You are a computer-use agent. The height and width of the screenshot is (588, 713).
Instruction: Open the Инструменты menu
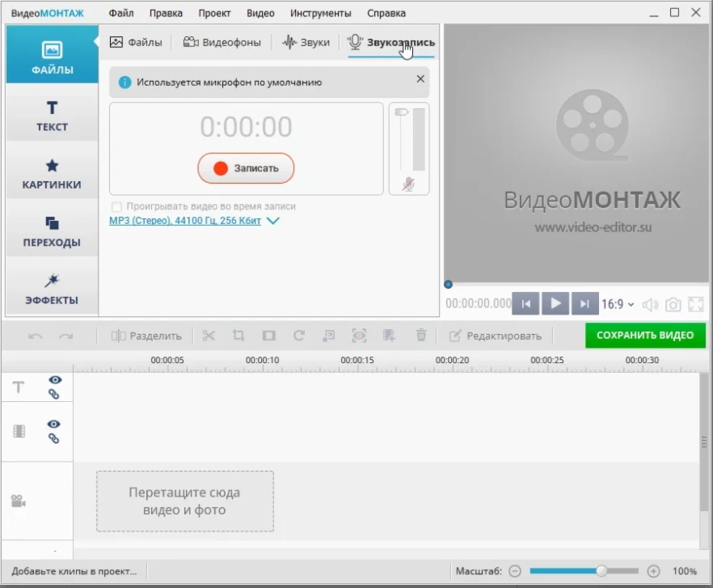pos(321,13)
